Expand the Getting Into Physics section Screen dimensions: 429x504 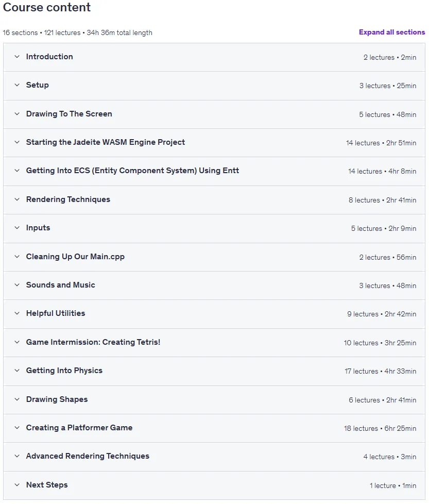point(214,371)
